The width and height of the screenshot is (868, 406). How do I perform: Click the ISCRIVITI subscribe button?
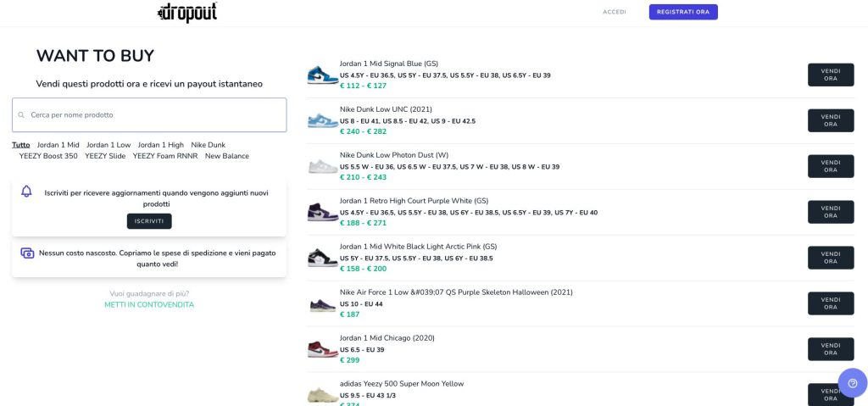(149, 221)
